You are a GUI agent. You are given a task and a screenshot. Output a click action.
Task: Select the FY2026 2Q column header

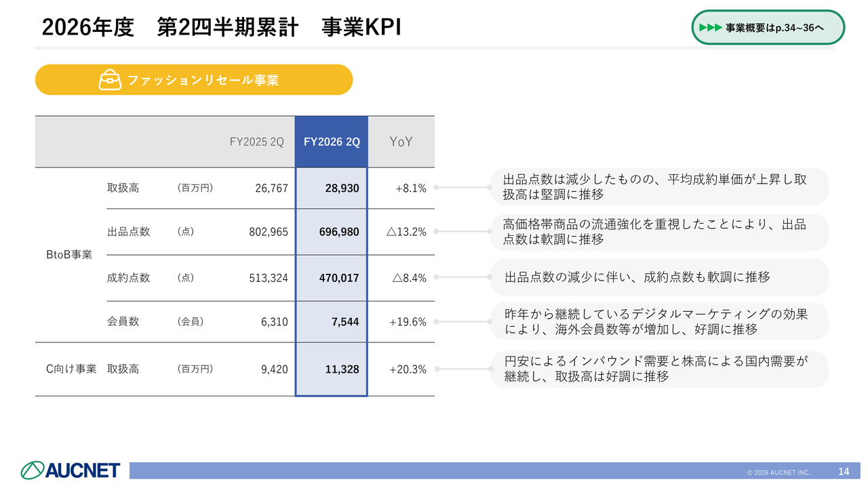click(x=332, y=142)
